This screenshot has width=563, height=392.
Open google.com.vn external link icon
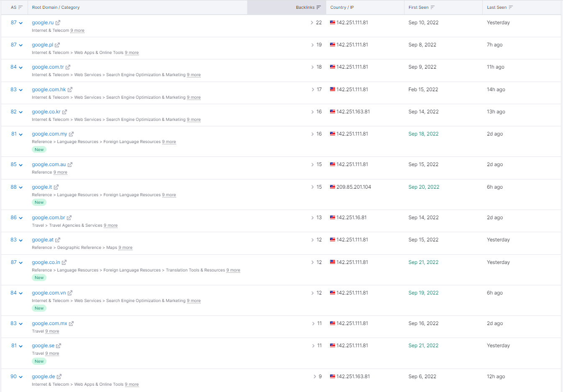[x=70, y=293]
